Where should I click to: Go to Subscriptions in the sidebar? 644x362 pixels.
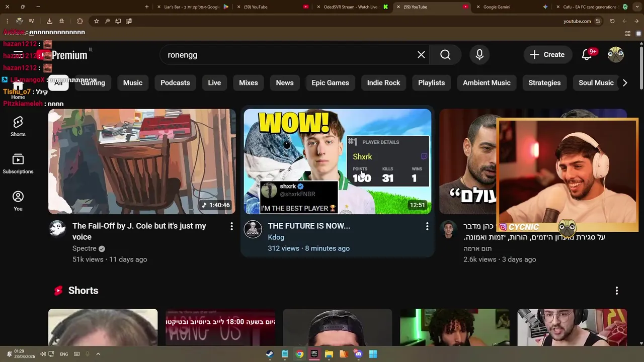tap(18, 164)
